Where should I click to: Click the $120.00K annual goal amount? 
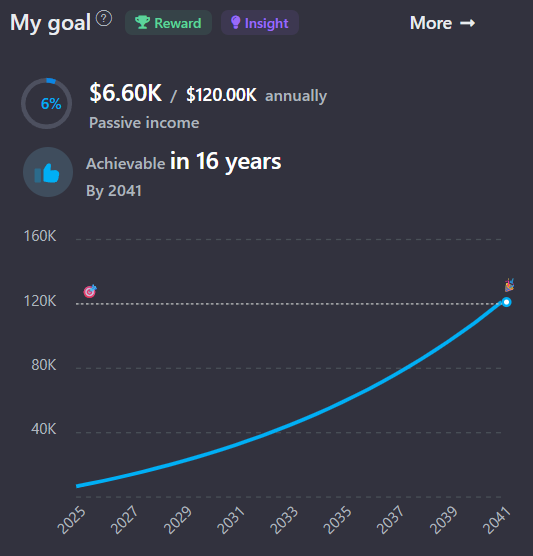click(x=221, y=95)
